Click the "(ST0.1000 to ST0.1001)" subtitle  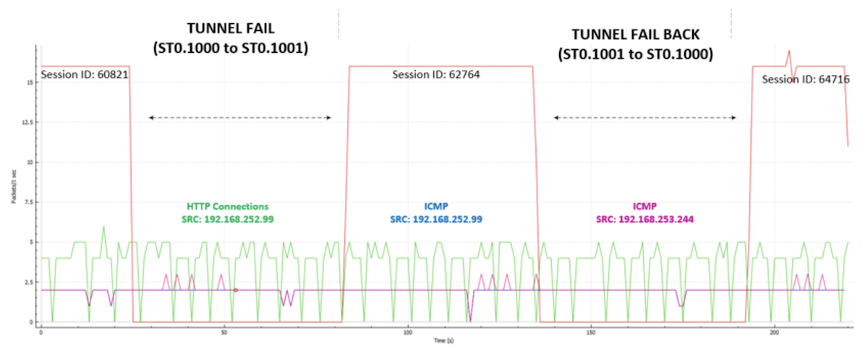click(229, 48)
